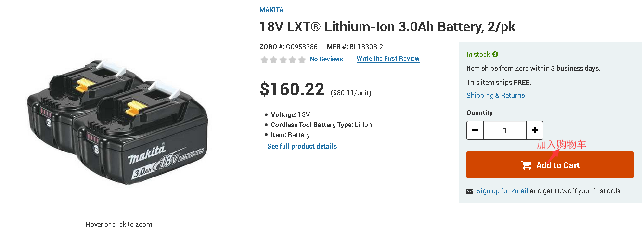Select the third rating star
644x227 pixels.
283,60
